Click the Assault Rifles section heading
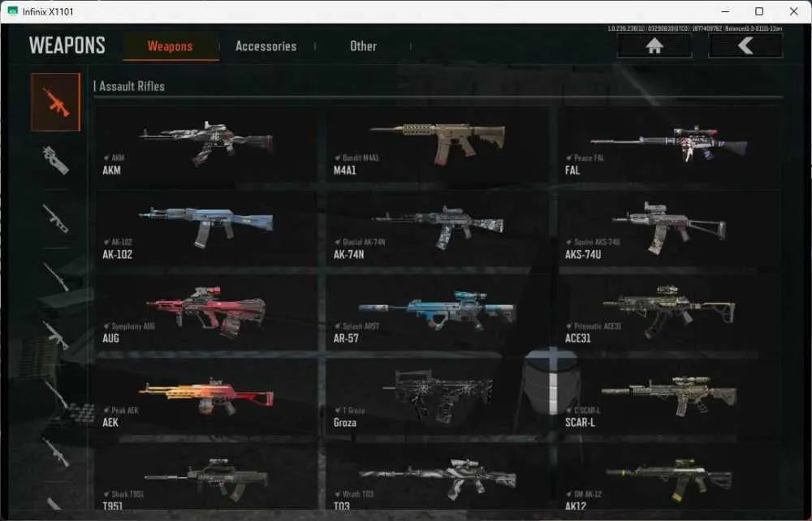 point(132,86)
